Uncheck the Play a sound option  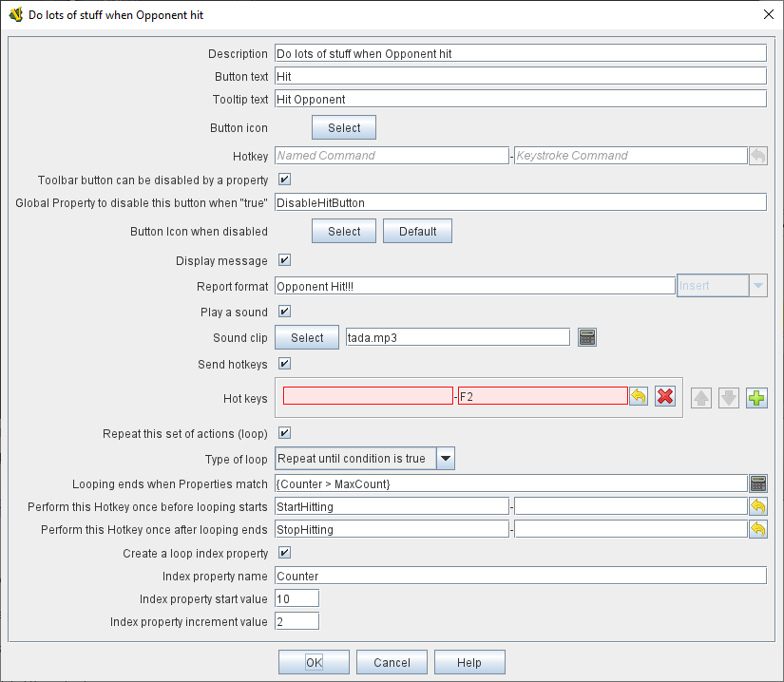click(284, 312)
